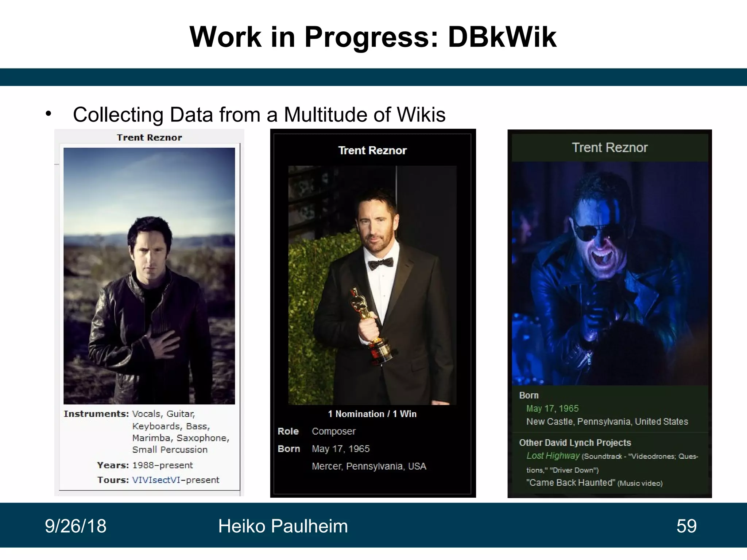747x560 pixels.
Task: Click the '1 Nomination / 1 Win' caption
Action: pyautogui.click(x=372, y=414)
